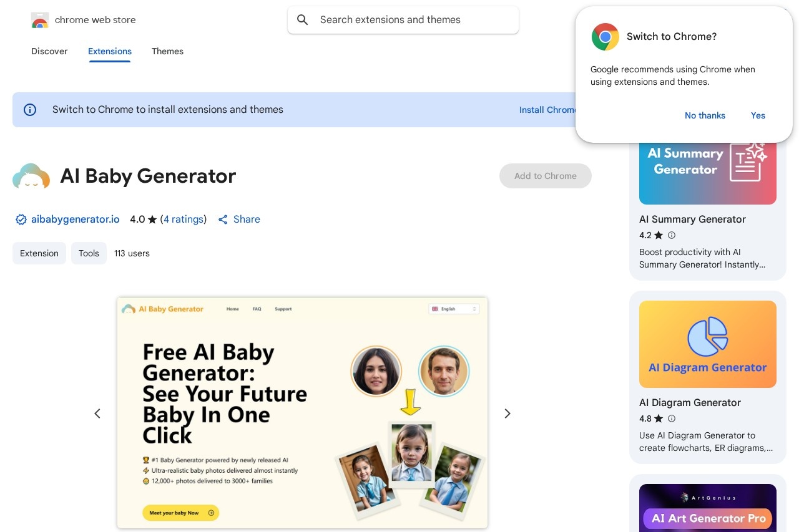Click the Share icon

click(223, 220)
